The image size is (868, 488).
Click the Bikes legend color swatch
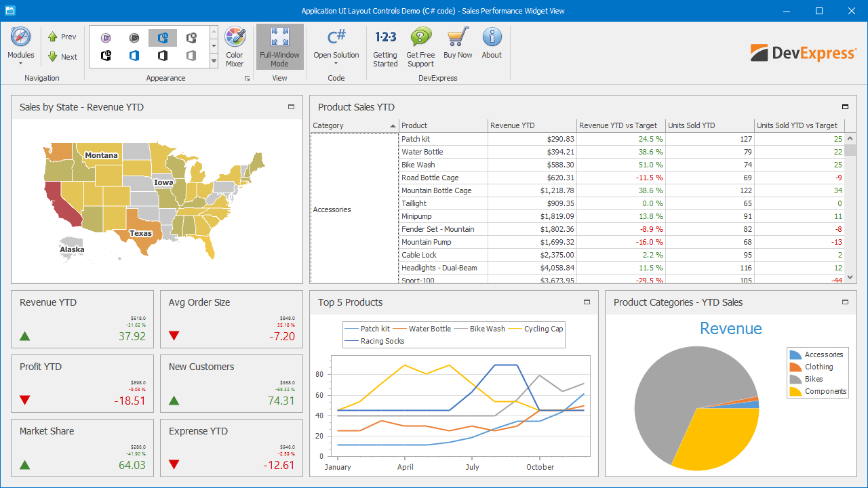pyautogui.click(x=795, y=380)
